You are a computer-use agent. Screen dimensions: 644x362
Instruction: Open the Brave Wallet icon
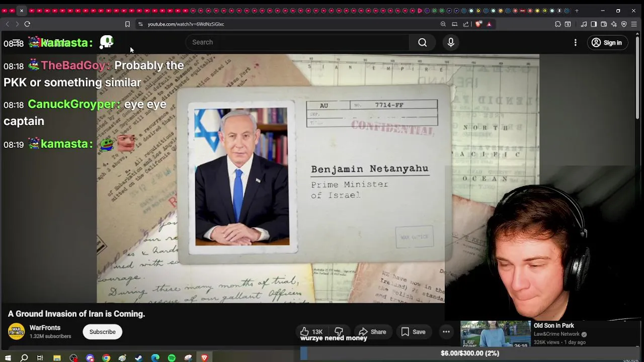(x=604, y=24)
